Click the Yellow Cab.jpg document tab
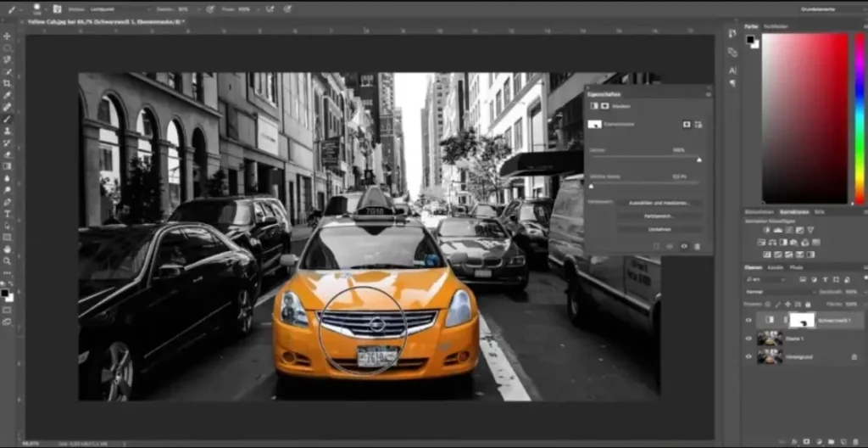 pos(106,21)
